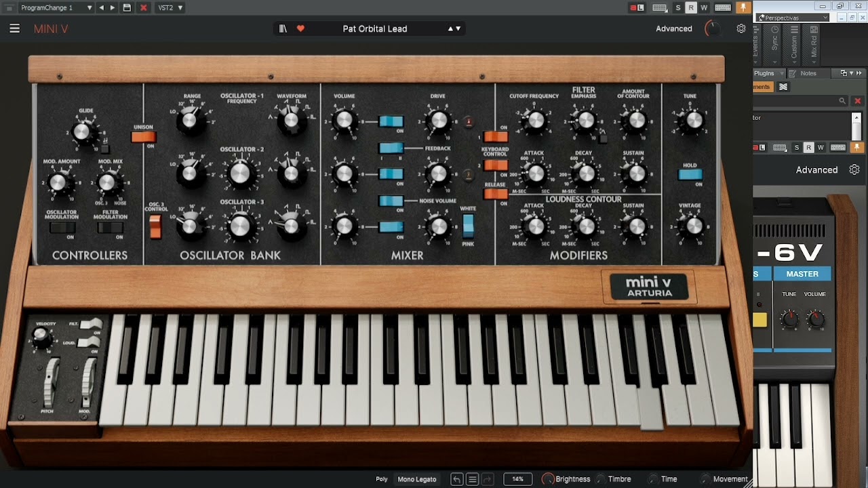Click the Mini V plugin header S button
Viewport: 868px width, 488px height.
[x=678, y=7]
